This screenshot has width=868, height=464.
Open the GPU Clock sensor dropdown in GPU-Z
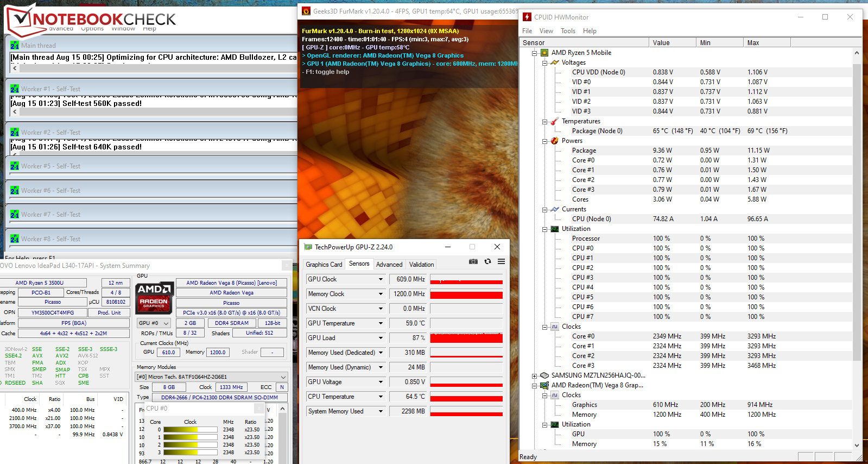(381, 279)
